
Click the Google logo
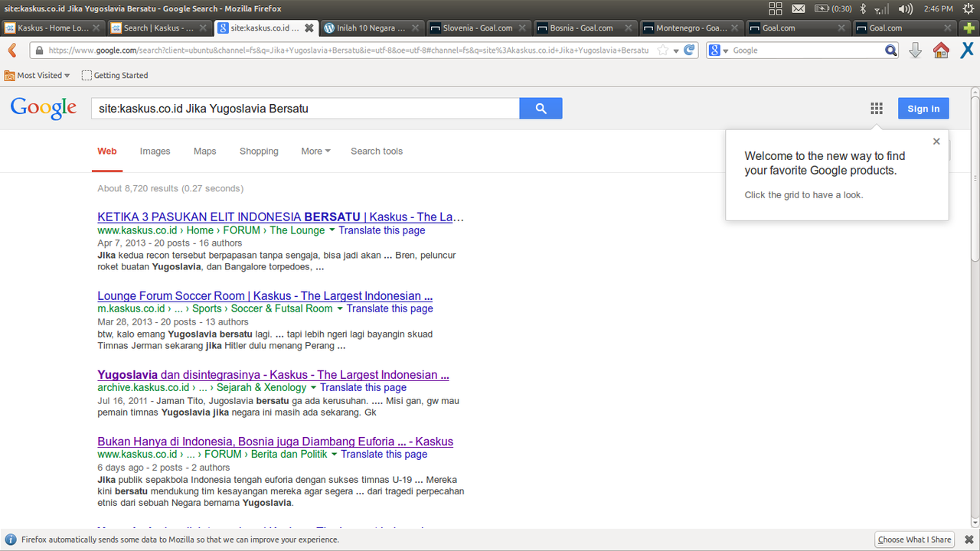[x=44, y=109]
